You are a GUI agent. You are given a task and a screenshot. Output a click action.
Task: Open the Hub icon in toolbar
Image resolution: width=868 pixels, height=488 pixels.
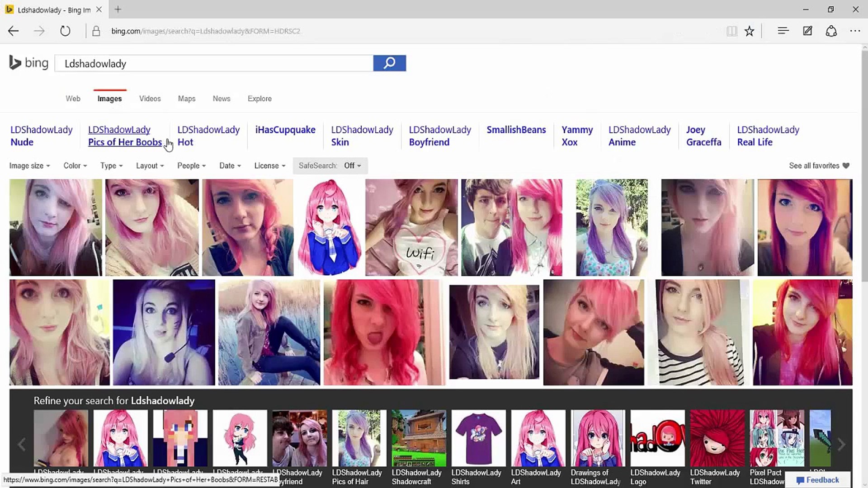pos(783,31)
